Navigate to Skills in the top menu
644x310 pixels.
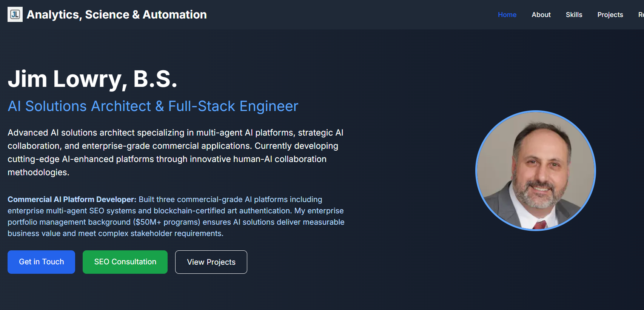point(574,15)
